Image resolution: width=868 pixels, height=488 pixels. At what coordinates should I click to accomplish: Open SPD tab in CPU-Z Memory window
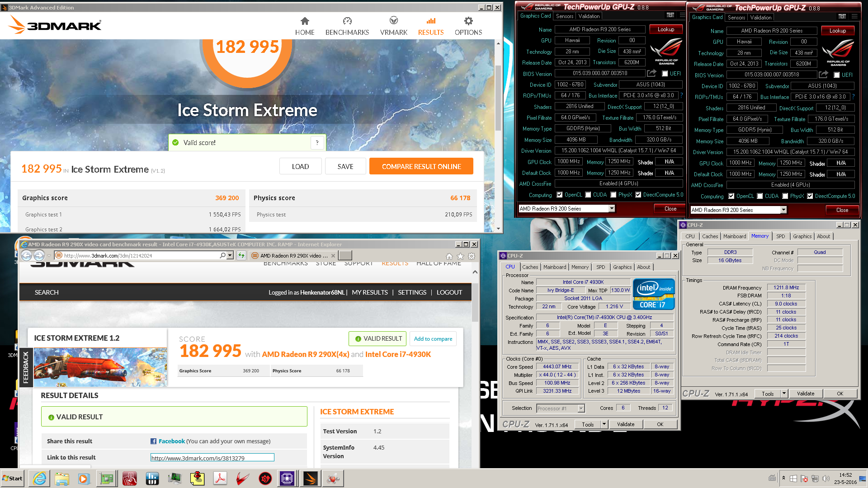tap(780, 236)
